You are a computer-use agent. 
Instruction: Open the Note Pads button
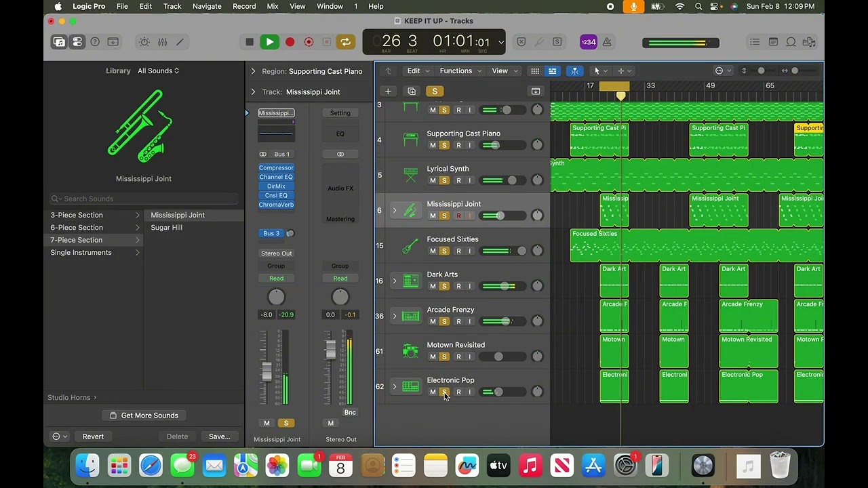click(x=773, y=42)
